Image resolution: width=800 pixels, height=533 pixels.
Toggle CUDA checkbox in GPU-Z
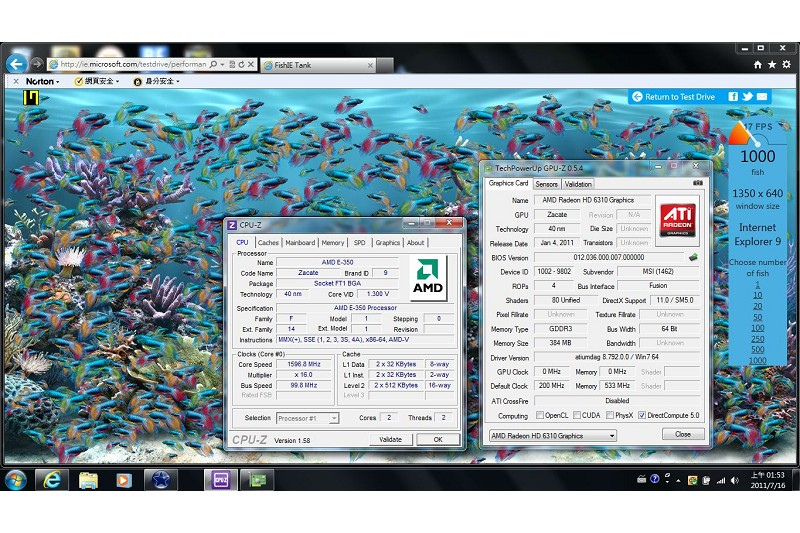pyautogui.click(x=577, y=415)
